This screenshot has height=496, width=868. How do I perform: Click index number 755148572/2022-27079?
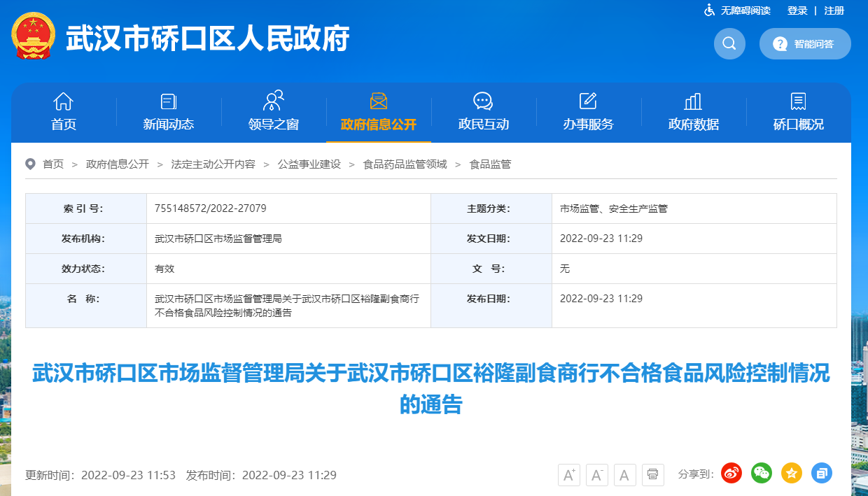click(211, 208)
